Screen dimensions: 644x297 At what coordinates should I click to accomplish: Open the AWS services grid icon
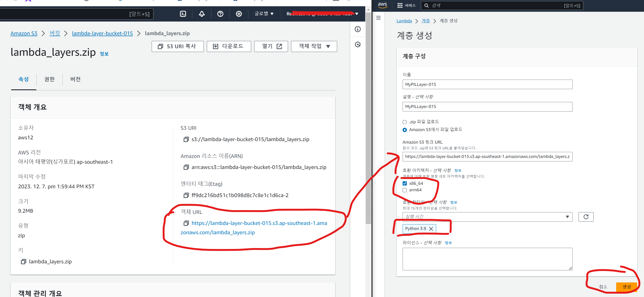point(400,5)
